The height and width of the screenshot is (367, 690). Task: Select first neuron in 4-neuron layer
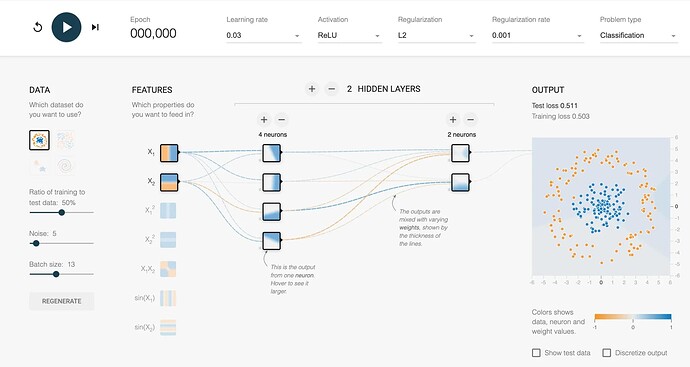[x=272, y=154]
